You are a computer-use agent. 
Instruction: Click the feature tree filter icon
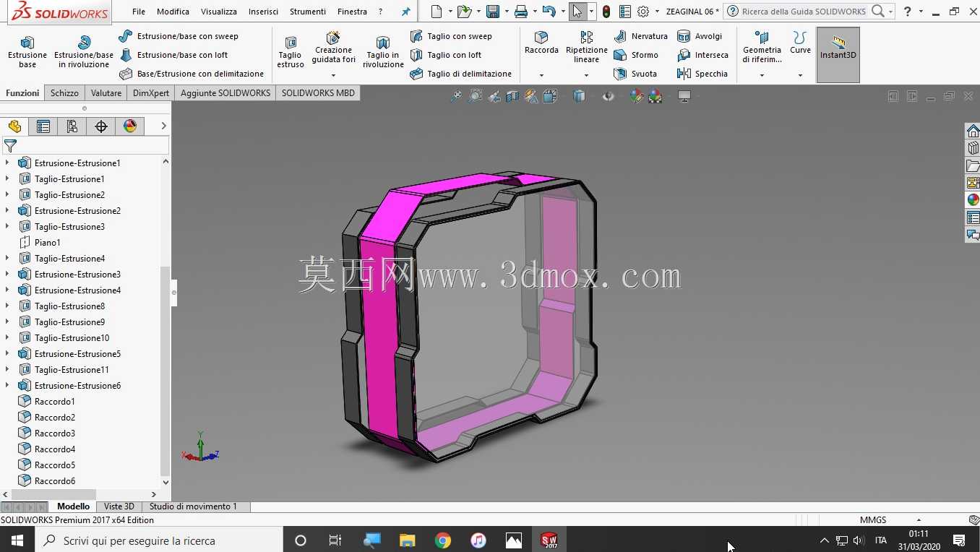click(10, 147)
